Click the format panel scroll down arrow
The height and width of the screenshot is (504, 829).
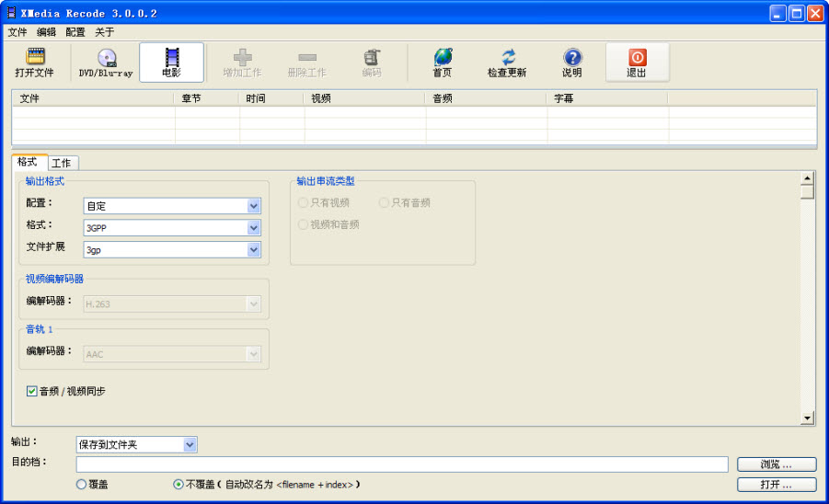click(807, 418)
